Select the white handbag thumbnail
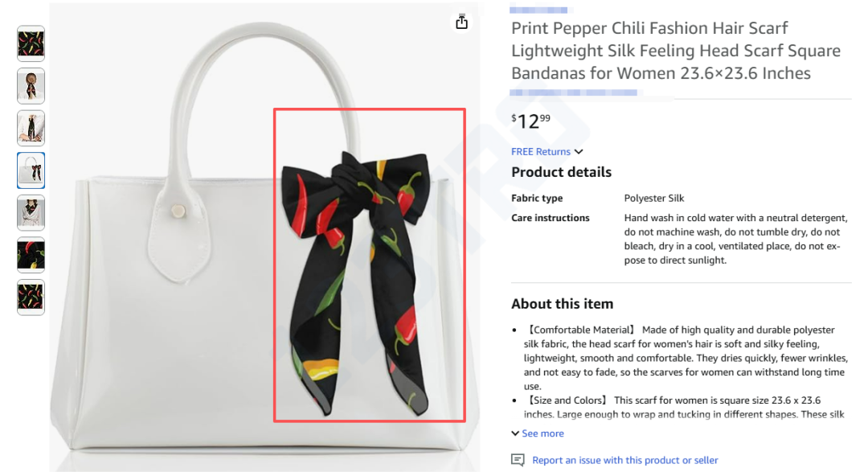Screen dimensions: 868x472 [31, 170]
